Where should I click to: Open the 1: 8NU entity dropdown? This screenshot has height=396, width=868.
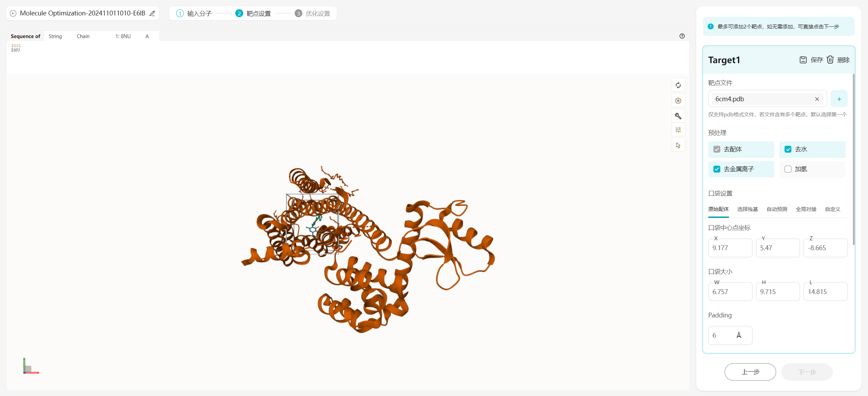[123, 36]
